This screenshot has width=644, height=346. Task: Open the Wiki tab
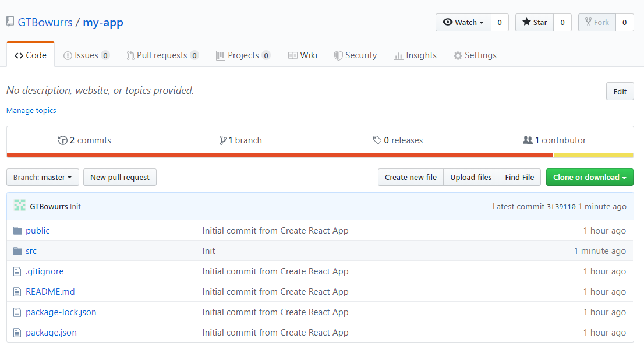[303, 55]
